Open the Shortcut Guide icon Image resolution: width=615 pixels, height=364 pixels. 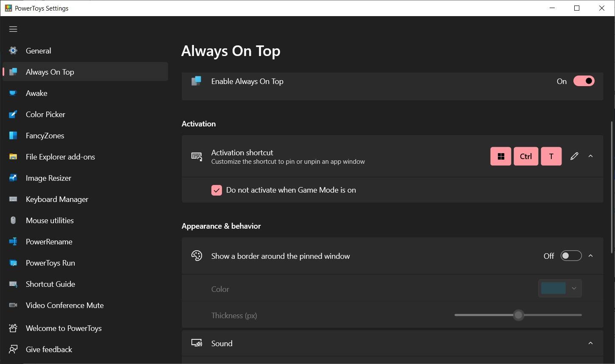13,284
